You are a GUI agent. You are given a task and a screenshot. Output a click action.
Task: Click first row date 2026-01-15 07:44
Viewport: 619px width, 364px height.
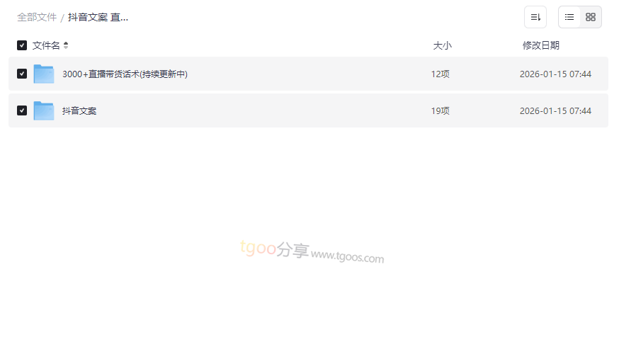coord(555,74)
